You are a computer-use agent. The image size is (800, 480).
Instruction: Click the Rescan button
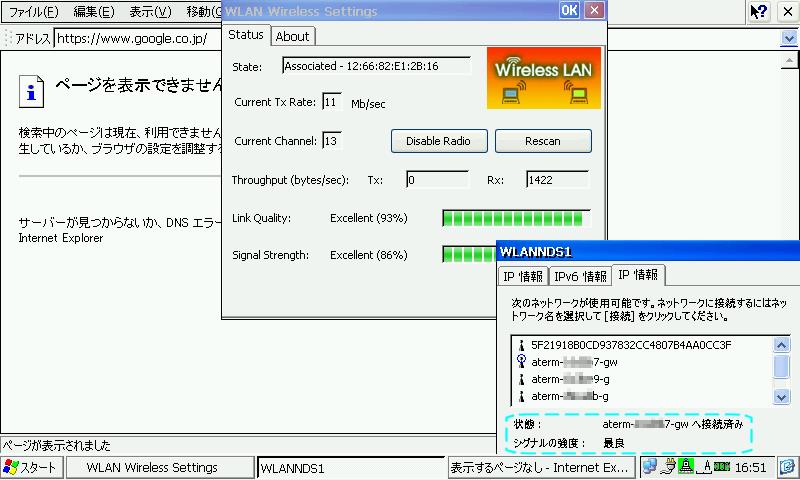pyautogui.click(x=543, y=141)
